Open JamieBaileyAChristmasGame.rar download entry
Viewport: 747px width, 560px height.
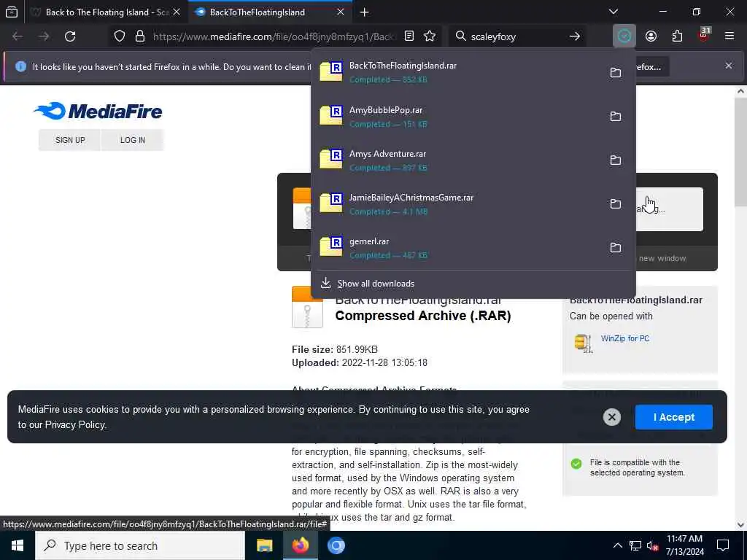tap(457, 204)
